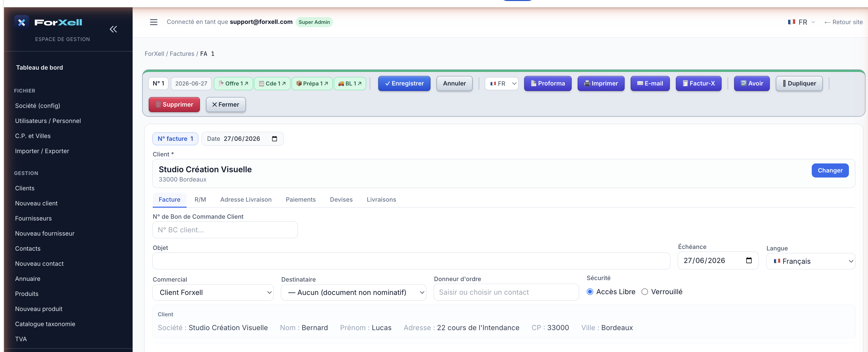This screenshot has width=868, height=352.
Task: Click the N° BC client input field
Action: pyautogui.click(x=225, y=230)
